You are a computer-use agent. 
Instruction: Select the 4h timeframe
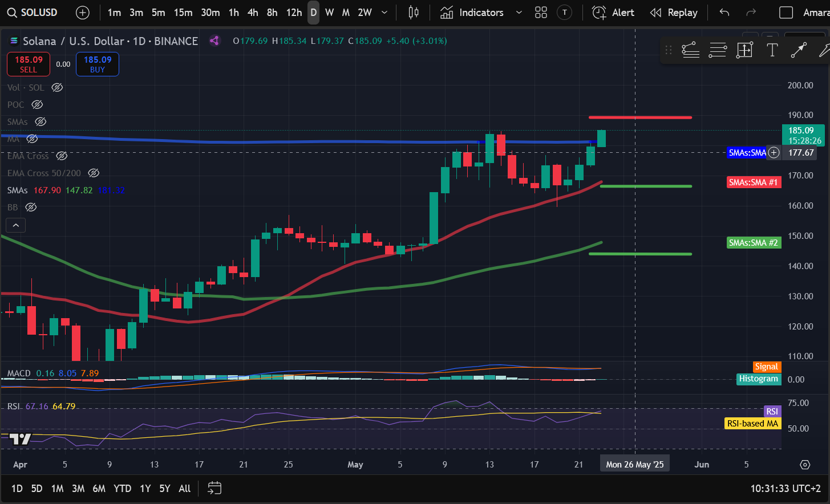click(253, 13)
